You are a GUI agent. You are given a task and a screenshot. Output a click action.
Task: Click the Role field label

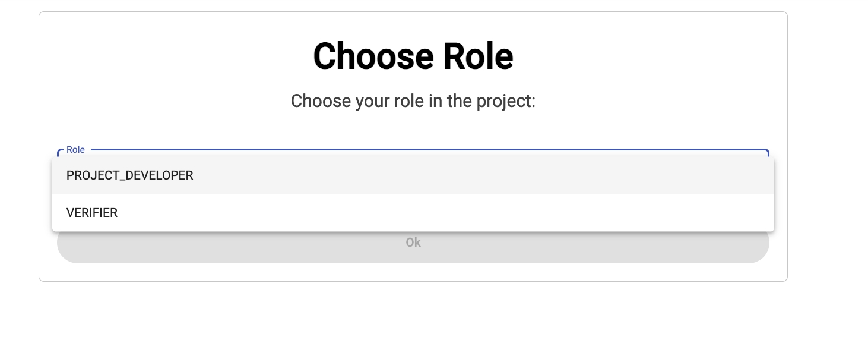coord(75,150)
